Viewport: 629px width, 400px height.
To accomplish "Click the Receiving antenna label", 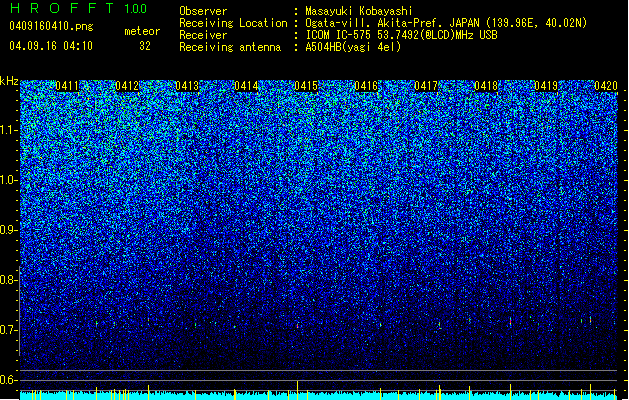I will pyautogui.click(x=230, y=47).
